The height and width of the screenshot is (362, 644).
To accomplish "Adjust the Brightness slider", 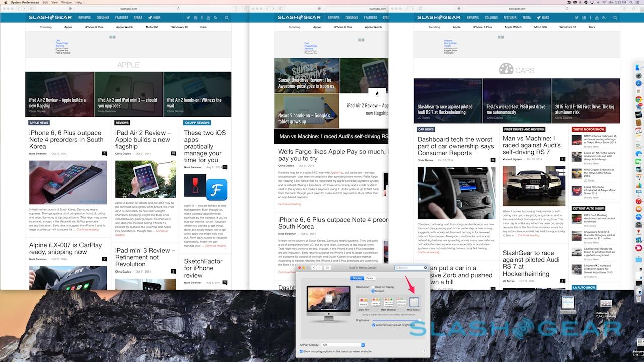I will pos(396,320).
